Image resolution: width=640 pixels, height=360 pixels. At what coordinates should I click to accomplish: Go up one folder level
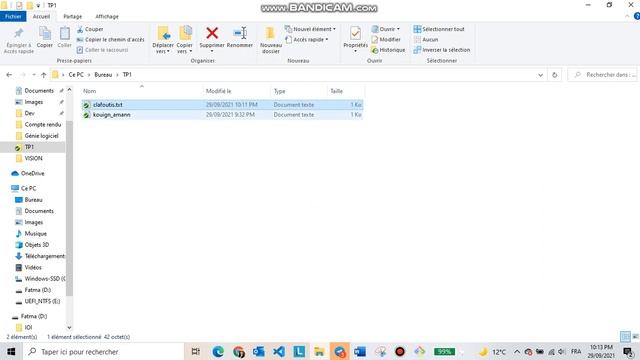point(44,75)
